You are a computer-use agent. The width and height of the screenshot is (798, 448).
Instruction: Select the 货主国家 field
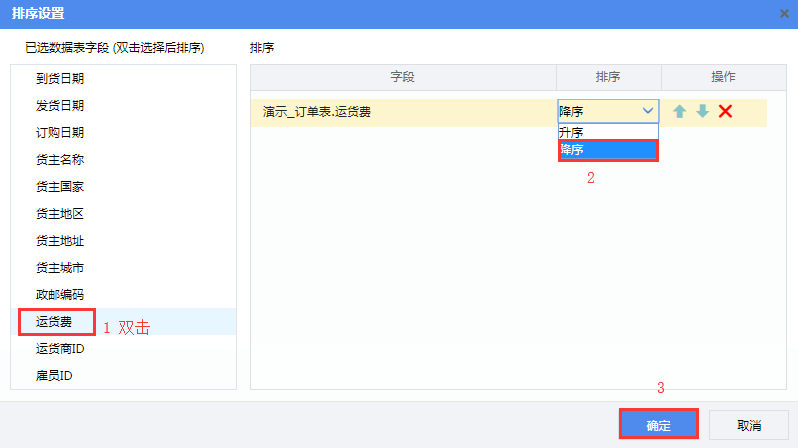click(x=60, y=186)
